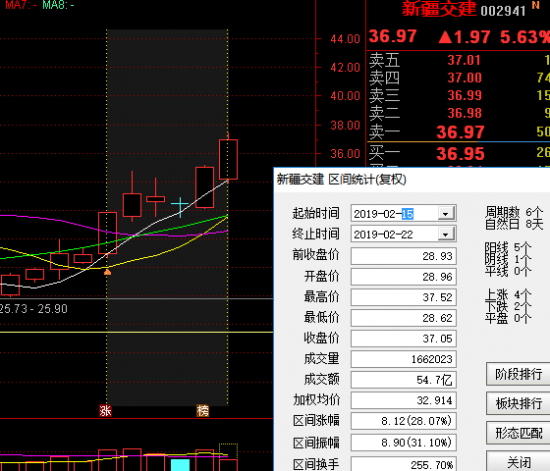Click the 周期数 6个 statistic
The width and height of the screenshot is (550, 471).
pos(514,212)
